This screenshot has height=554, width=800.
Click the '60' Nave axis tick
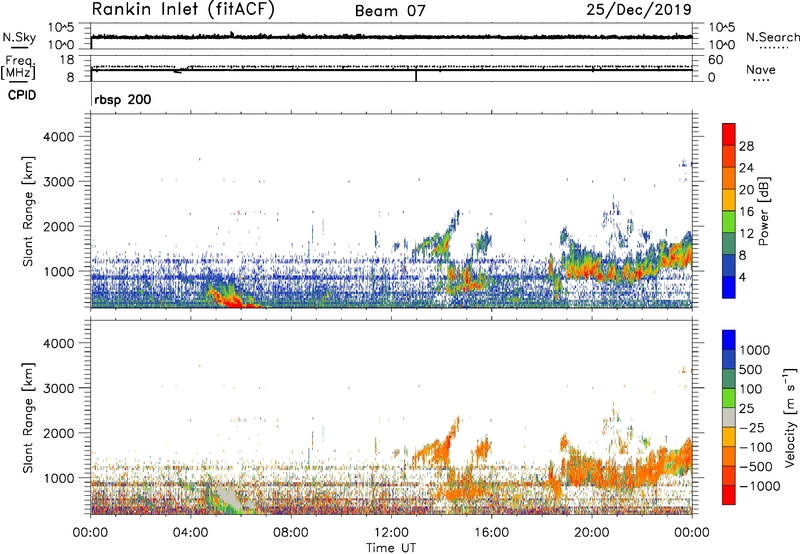tap(715, 60)
